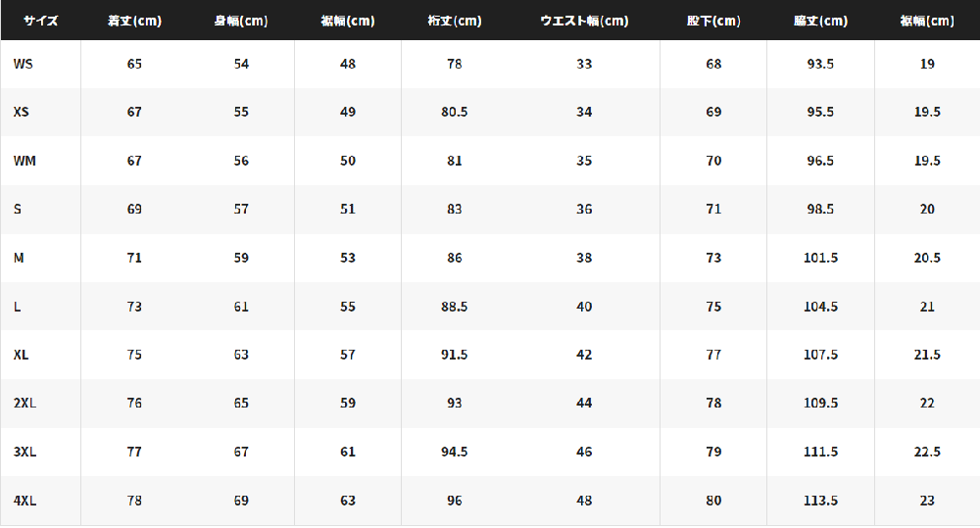Image resolution: width=980 pixels, height=528 pixels.
Task: Select the S size row label
Action: coord(18,210)
